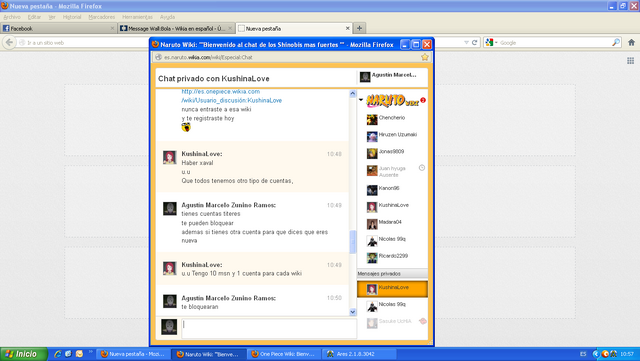
Task: Open the Ayuda menu
Action: coord(167,17)
